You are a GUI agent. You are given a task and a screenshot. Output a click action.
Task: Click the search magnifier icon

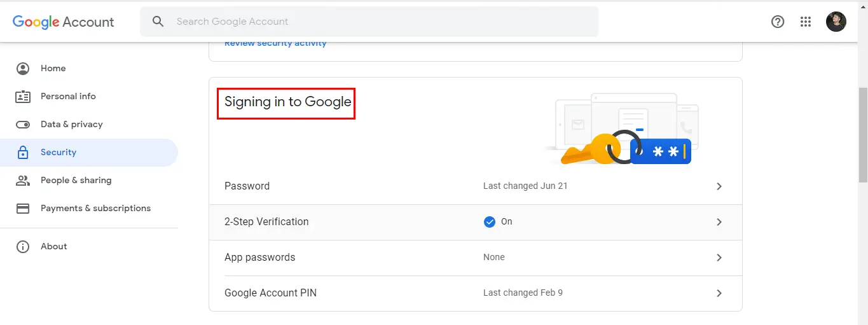[158, 22]
